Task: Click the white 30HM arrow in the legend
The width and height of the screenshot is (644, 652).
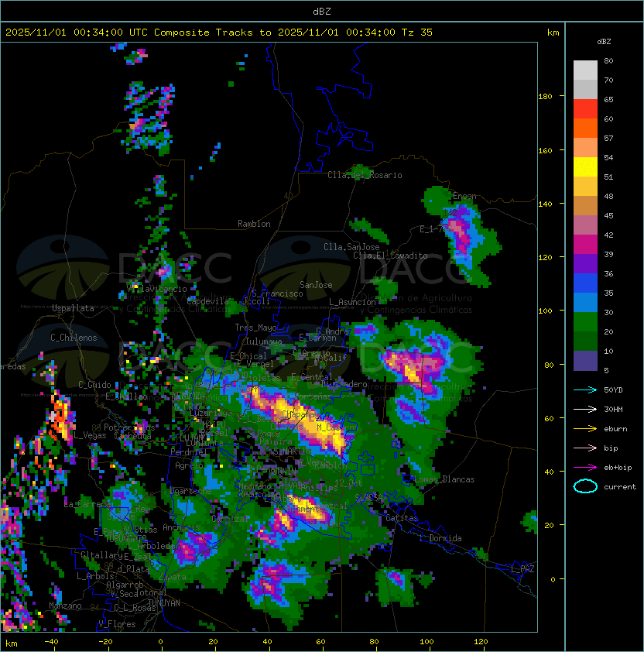Action: pyautogui.click(x=585, y=410)
